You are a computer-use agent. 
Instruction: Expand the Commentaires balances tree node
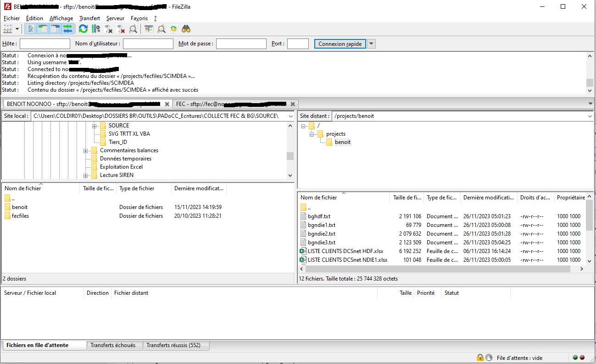(x=86, y=150)
